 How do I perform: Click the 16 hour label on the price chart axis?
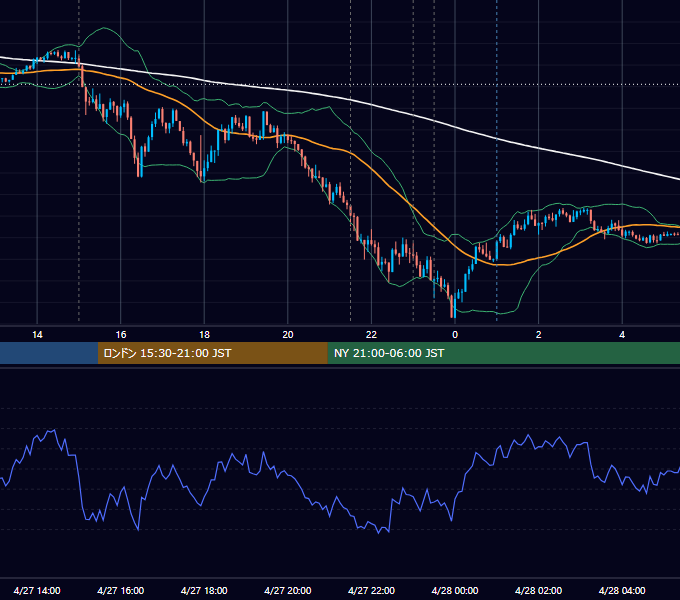(121, 335)
